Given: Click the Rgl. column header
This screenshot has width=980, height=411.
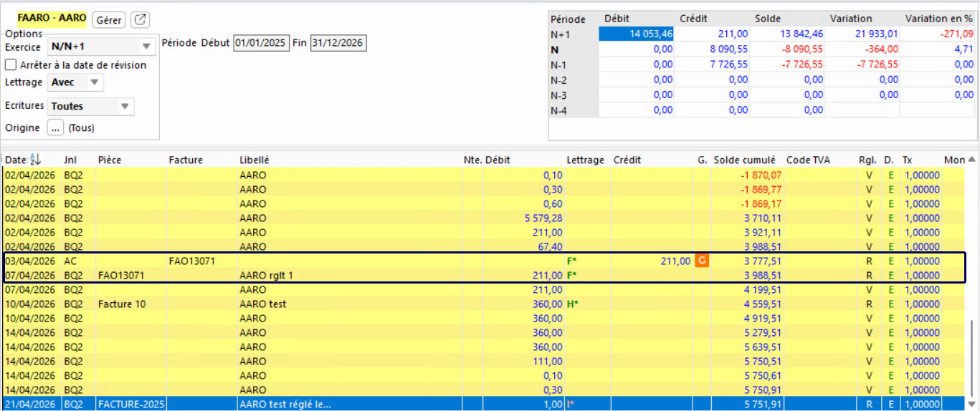Looking at the screenshot, I should [867, 160].
